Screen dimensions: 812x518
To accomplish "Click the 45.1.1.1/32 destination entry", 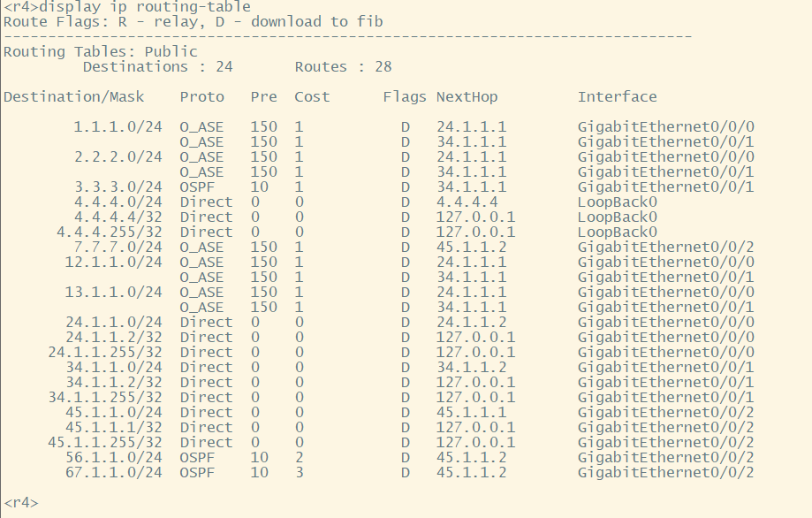I will tap(114, 427).
